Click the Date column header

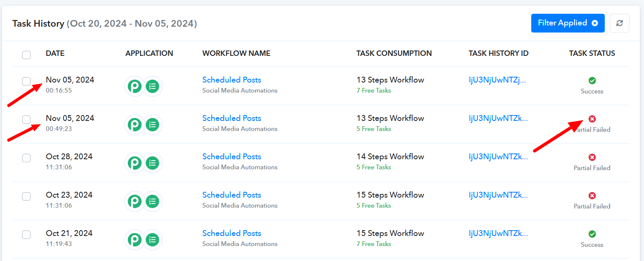click(x=55, y=53)
